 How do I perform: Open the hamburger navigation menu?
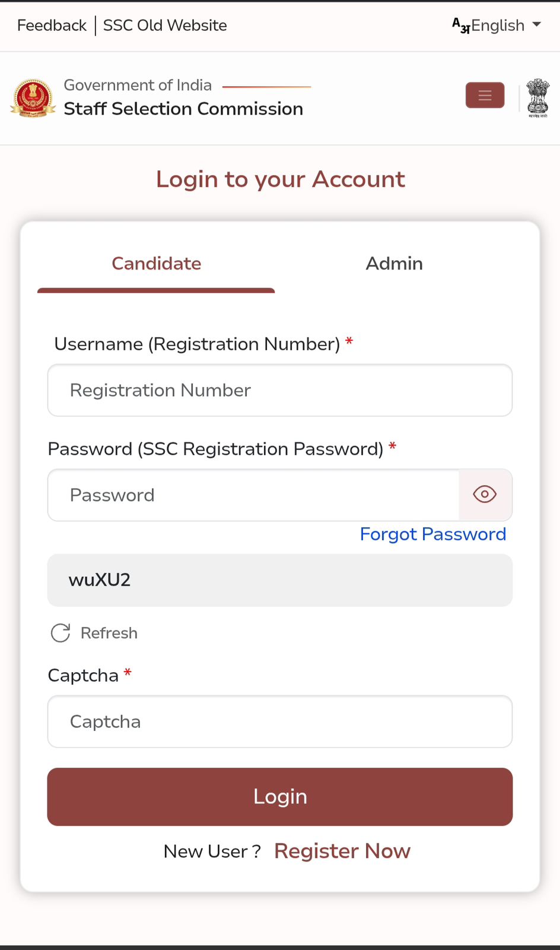coord(485,96)
